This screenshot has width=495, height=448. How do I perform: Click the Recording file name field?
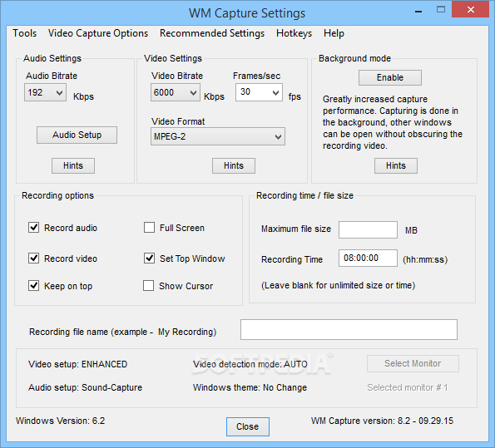(349, 329)
